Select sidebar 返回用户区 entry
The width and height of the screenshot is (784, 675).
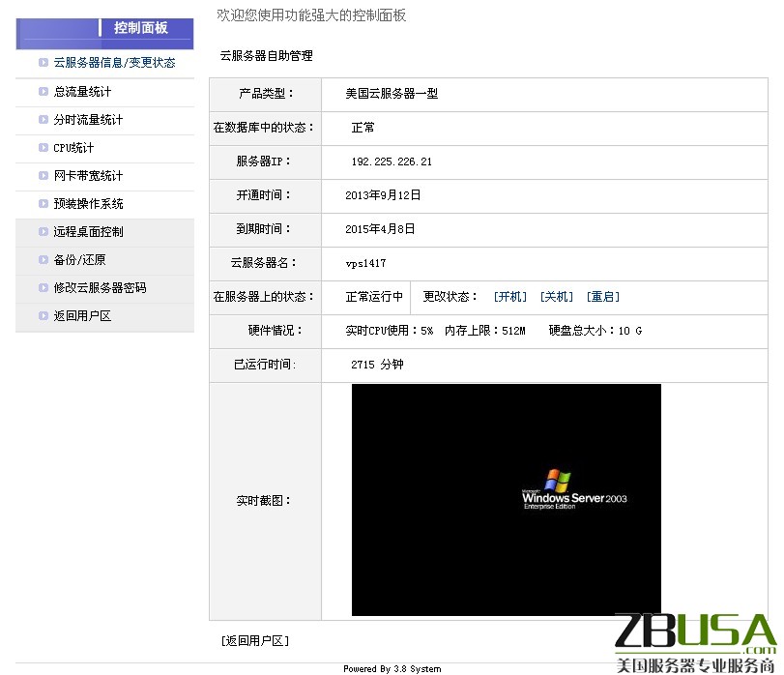click(82, 315)
